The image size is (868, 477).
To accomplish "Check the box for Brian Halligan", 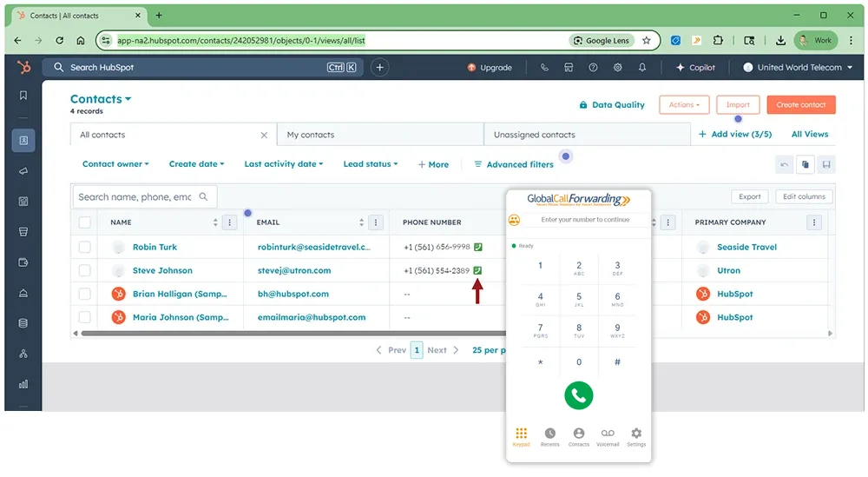I will click(x=85, y=294).
